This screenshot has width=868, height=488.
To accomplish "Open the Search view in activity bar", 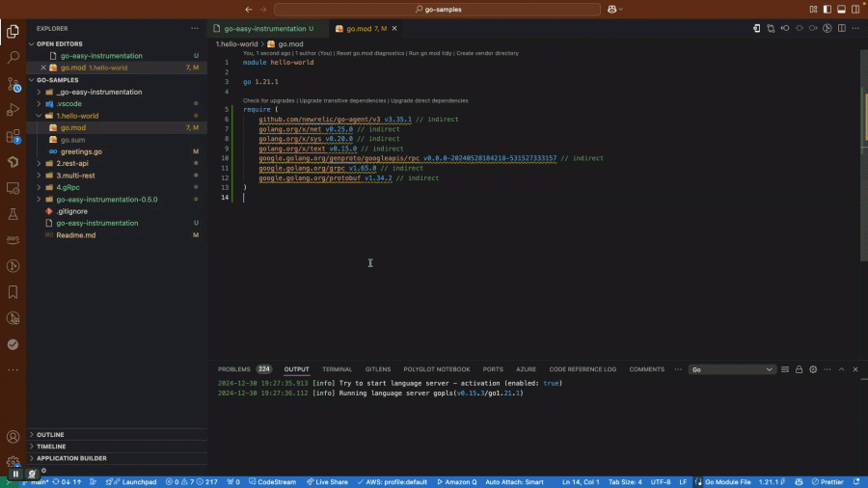I will (14, 58).
